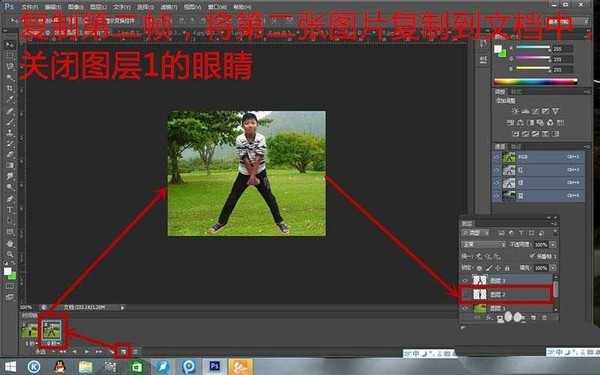Viewport: 600px width, 375px height.
Task: Select the Move tool in the toolbox
Action: pyautogui.click(x=10, y=45)
